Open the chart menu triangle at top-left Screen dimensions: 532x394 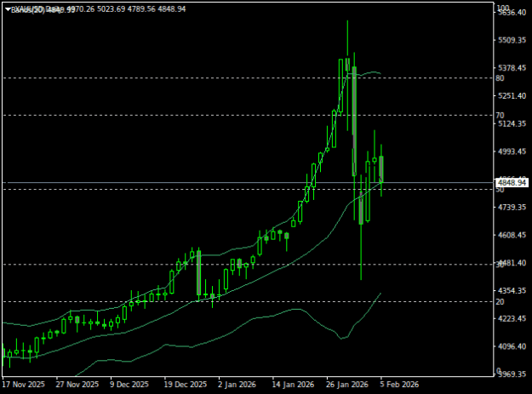[8, 9]
